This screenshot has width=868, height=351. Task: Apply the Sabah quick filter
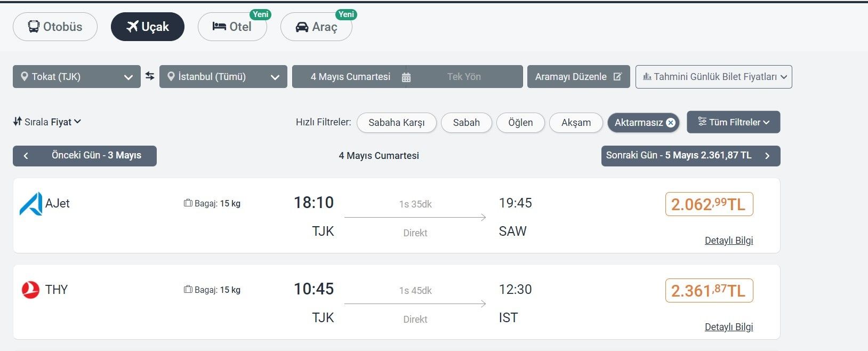pyautogui.click(x=467, y=123)
